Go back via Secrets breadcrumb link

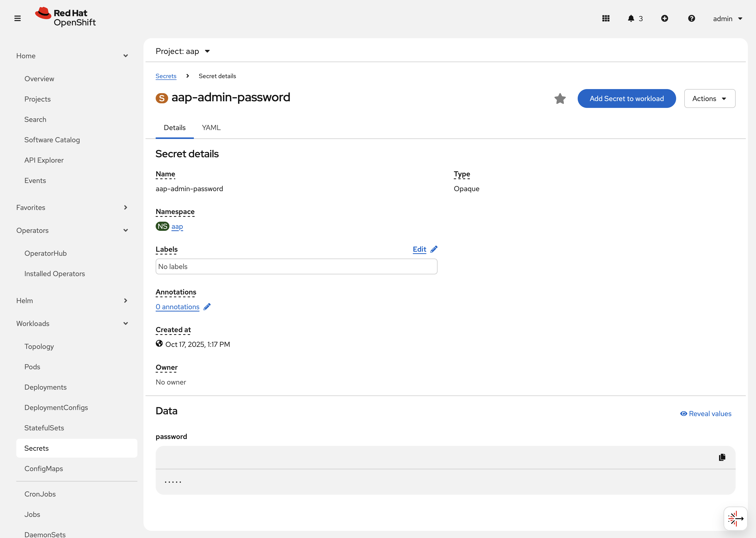(x=166, y=76)
